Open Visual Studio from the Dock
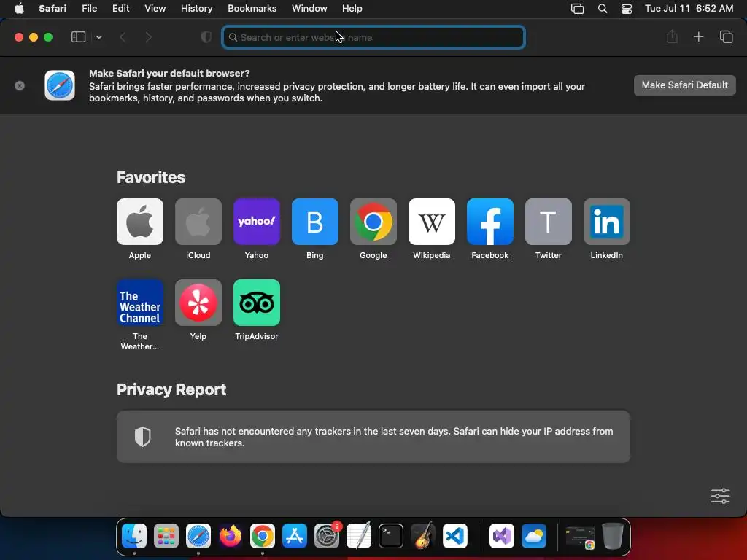The width and height of the screenshot is (747, 560). (502, 536)
